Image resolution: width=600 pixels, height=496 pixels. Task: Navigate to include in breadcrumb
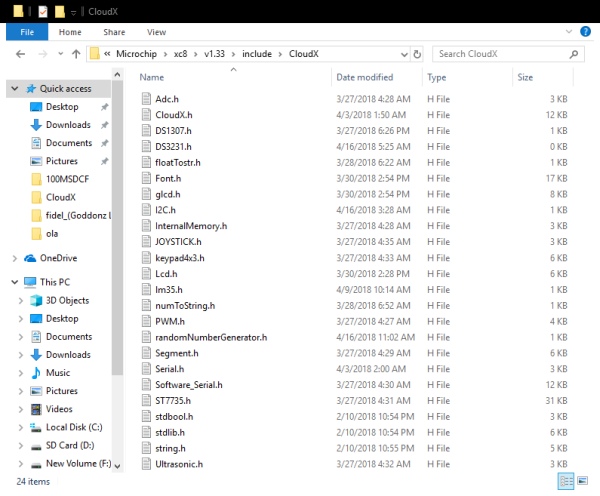(x=257, y=54)
